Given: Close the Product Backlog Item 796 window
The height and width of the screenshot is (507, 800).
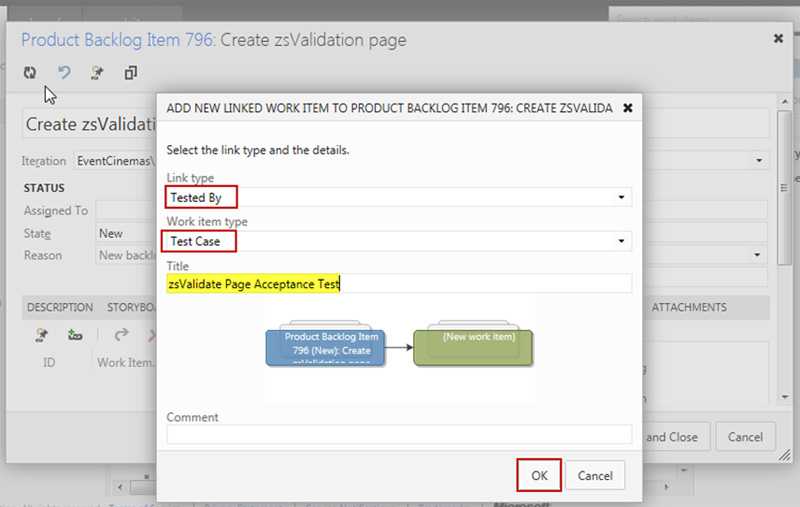Looking at the screenshot, I should [778, 38].
